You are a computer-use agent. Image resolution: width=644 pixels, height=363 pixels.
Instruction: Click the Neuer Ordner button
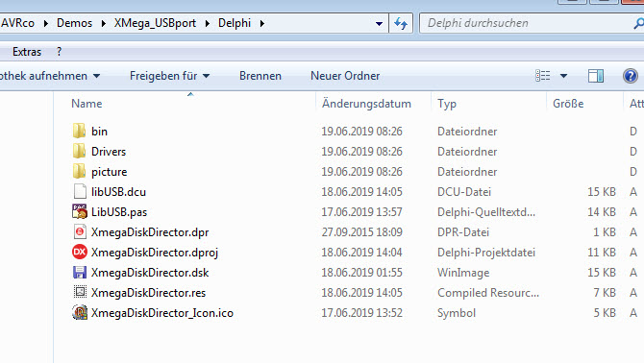[345, 76]
